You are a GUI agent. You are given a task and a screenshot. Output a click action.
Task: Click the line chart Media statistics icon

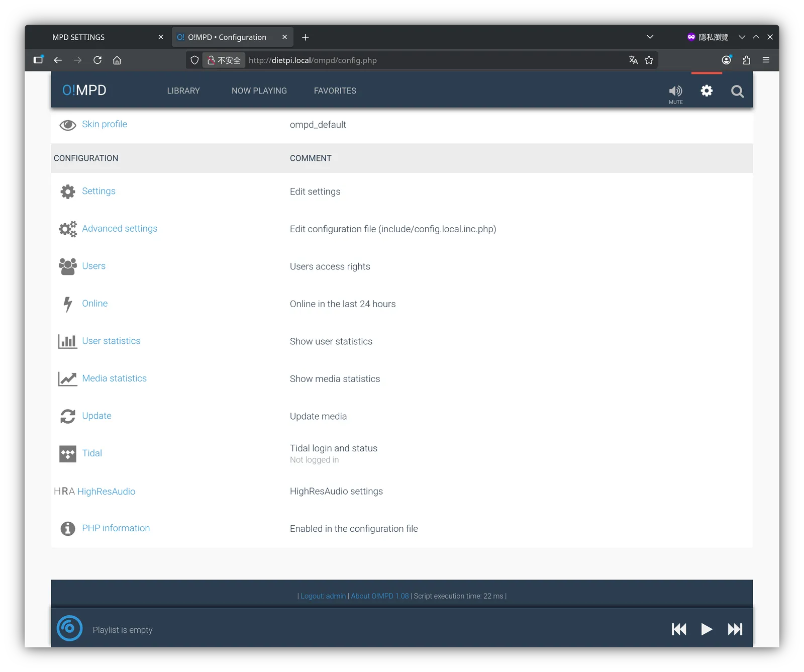(x=68, y=379)
